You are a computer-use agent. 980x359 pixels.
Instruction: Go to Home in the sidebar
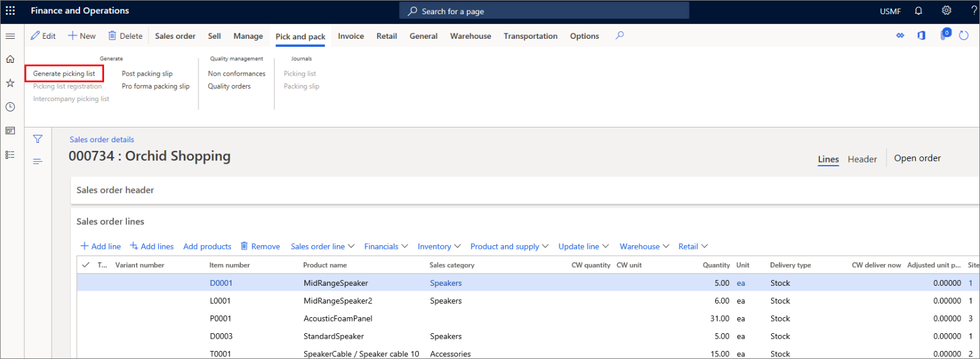(10, 59)
